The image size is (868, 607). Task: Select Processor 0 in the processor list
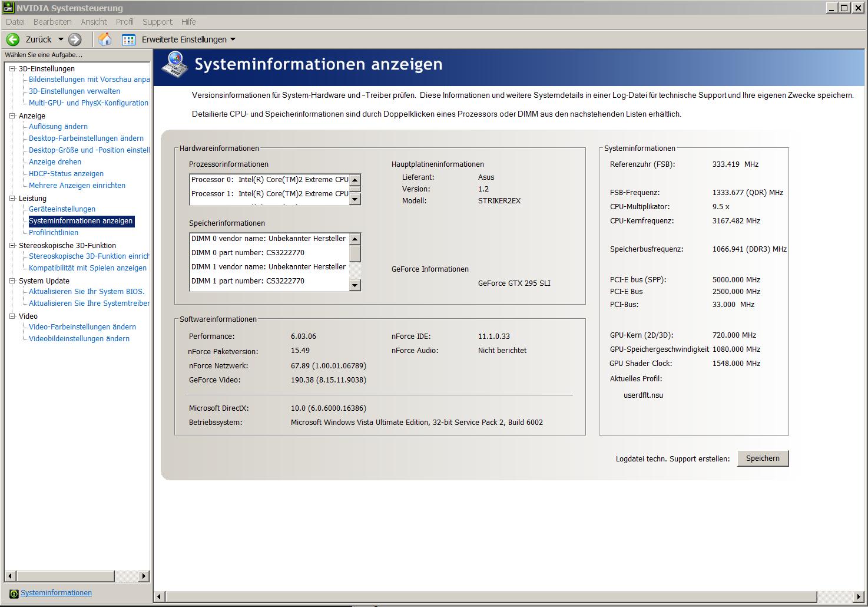[270, 180]
